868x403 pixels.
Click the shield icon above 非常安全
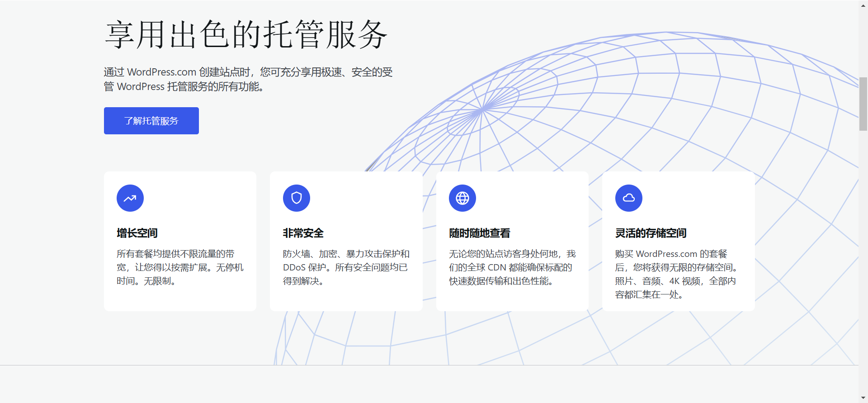tap(297, 198)
